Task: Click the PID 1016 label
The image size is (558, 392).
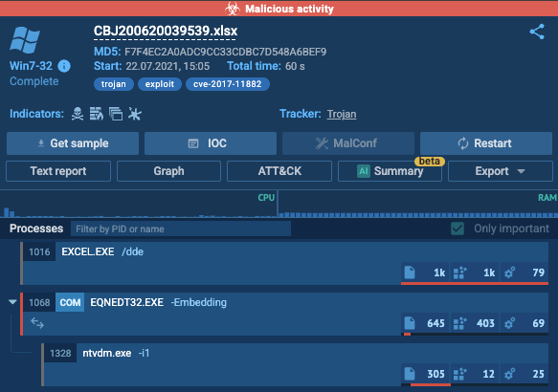Action: coord(39,252)
